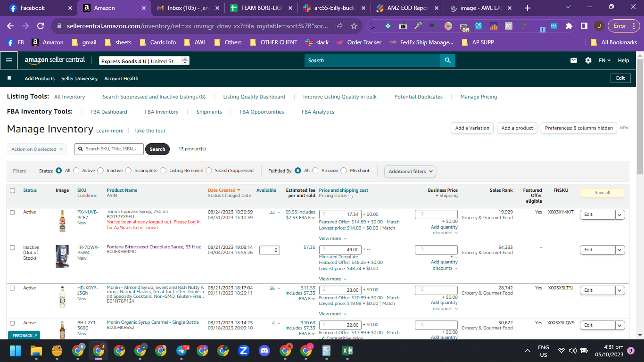Click the Fontana Chocolate Sauce product thumbnail
The width and height of the screenshot is (644, 362).
[x=62, y=256]
